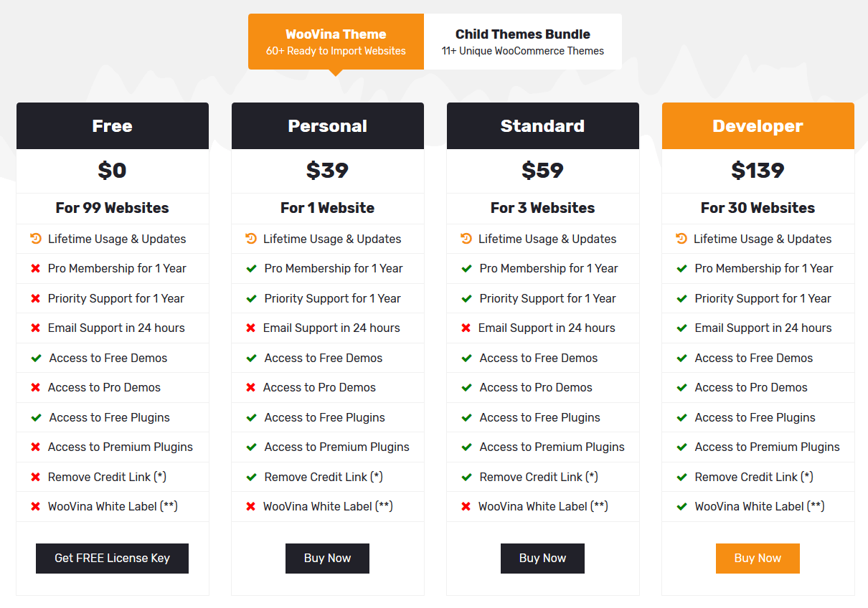Viewport: 868px width, 608px height.
Task: Click 'Access to Free Demos' in Personal plan
Action: click(x=324, y=358)
